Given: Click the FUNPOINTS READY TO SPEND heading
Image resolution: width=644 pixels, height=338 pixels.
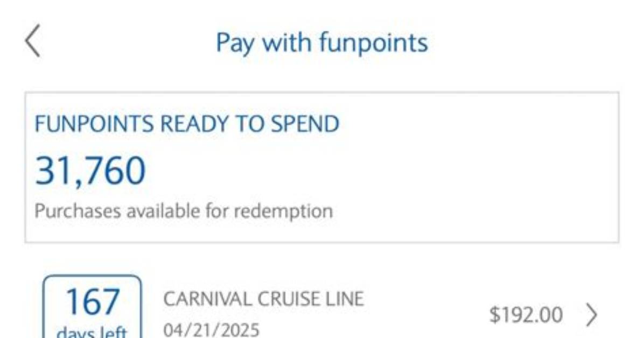Looking at the screenshot, I should pyautogui.click(x=187, y=124).
